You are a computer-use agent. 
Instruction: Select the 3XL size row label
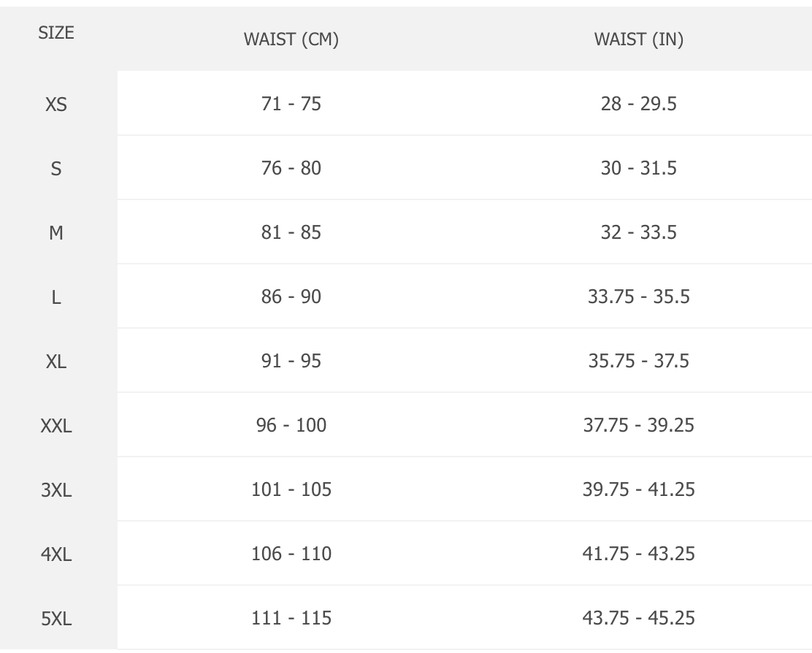(56, 490)
